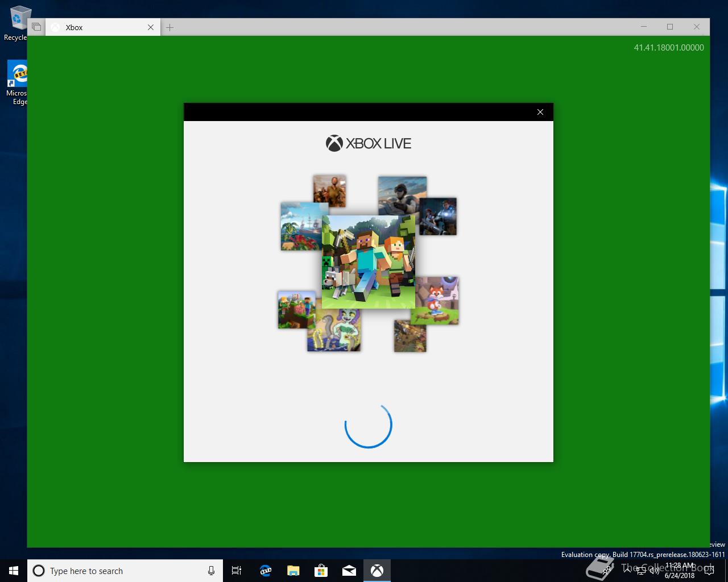The width and height of the screenshot is (728, 582).
Task: Activate the search microphone icon
Action: tap(211, 571)
